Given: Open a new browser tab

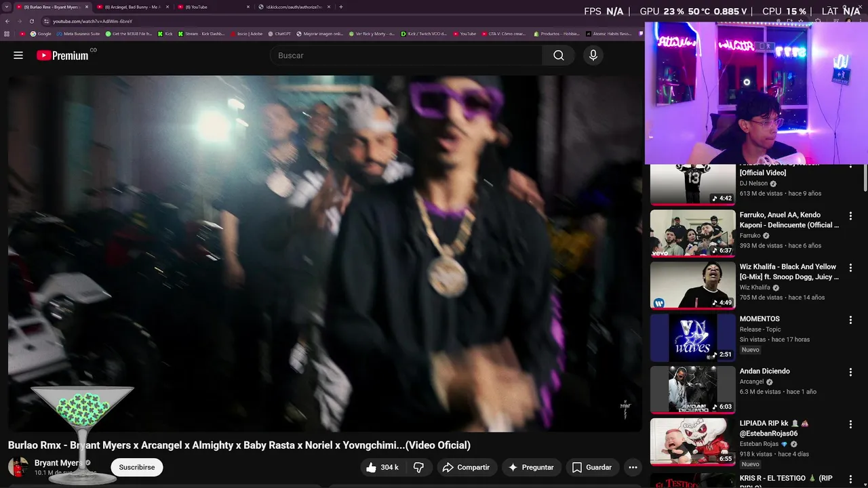Looking at the screenshot, I should point(340,7).
